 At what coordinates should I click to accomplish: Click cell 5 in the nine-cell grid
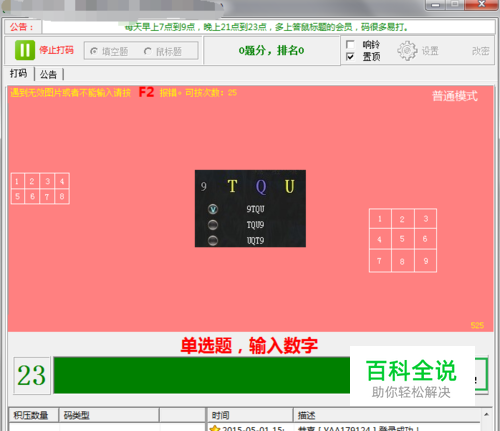point(403,239)
